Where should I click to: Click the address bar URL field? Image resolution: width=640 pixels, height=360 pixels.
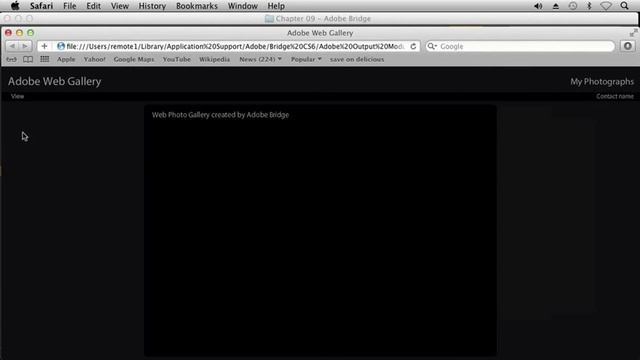[235, 46]
